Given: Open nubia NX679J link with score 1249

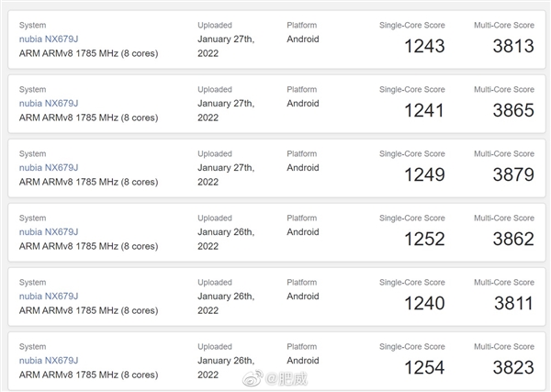Looking at the screenshot, I should [x=49, y=168].
